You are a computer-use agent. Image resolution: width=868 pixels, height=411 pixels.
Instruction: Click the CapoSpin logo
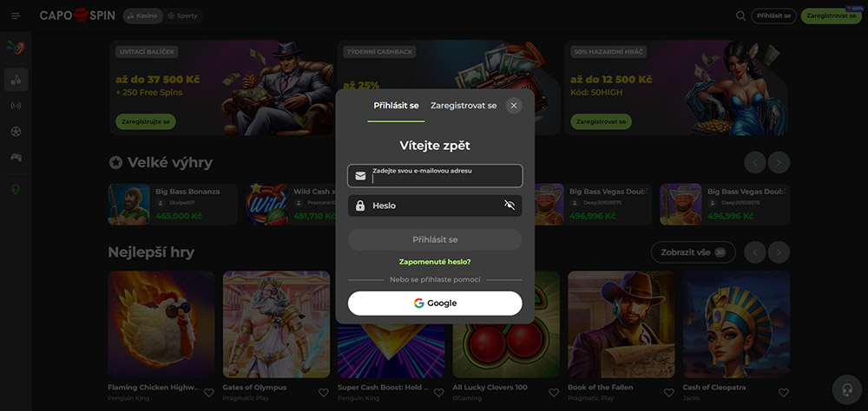click(77, 16)
